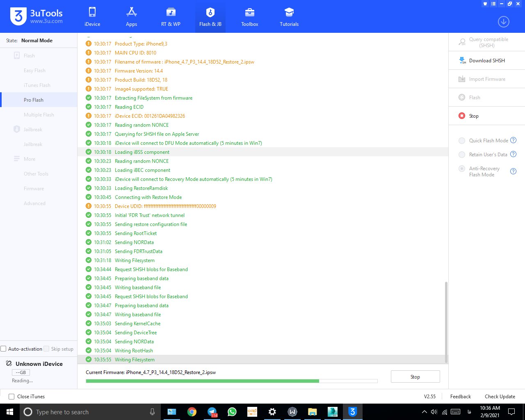This screenshot has width=525, height=420.
Task: Click the Import Firmware button label
Action: (x=487, y=79)
